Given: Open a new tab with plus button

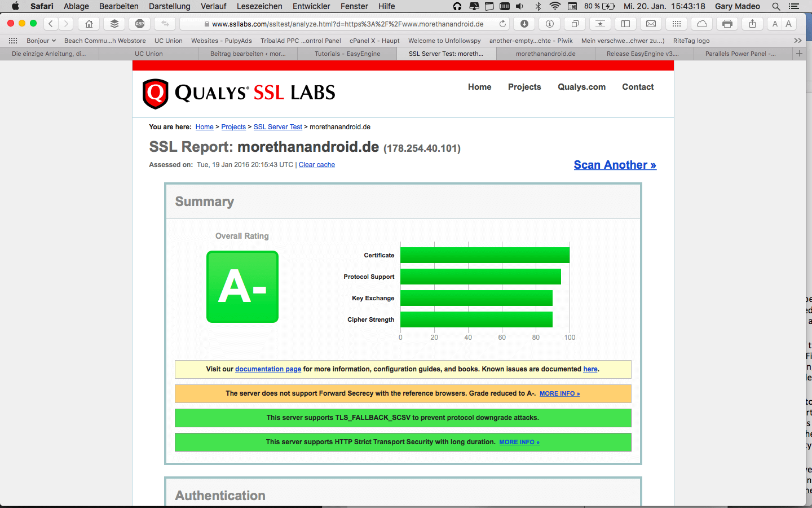Looking at the screenshot, I should click(799, 54).
